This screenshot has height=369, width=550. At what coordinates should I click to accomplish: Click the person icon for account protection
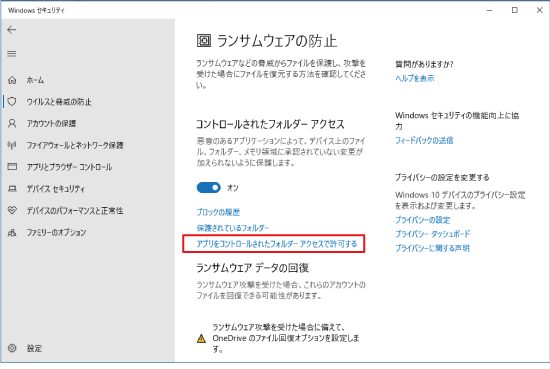point(12,123)
